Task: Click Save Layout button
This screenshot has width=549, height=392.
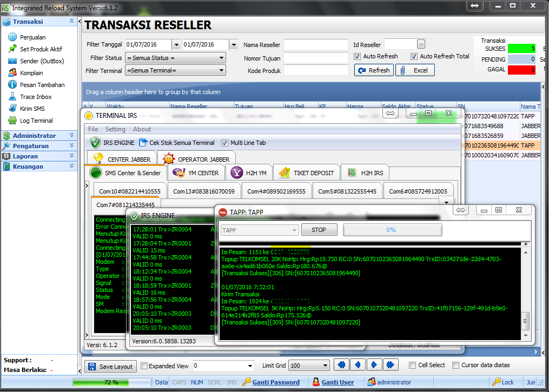Action: tap(111, 367)
